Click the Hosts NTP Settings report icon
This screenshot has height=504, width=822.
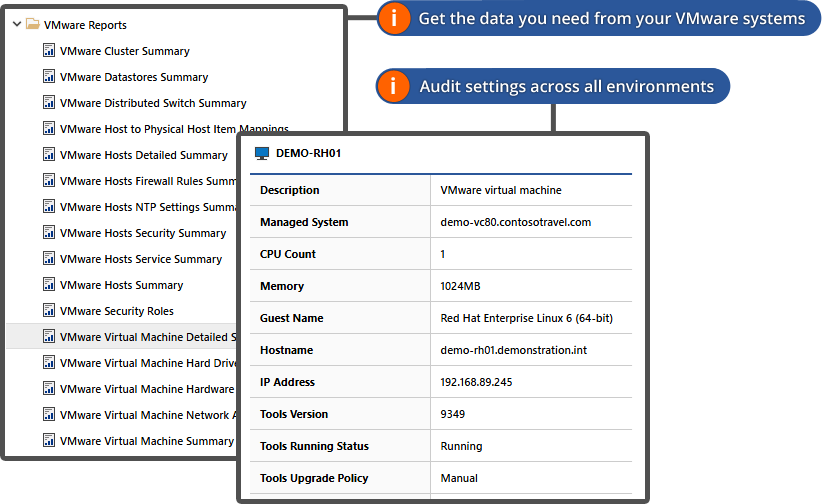coord(49,207)
